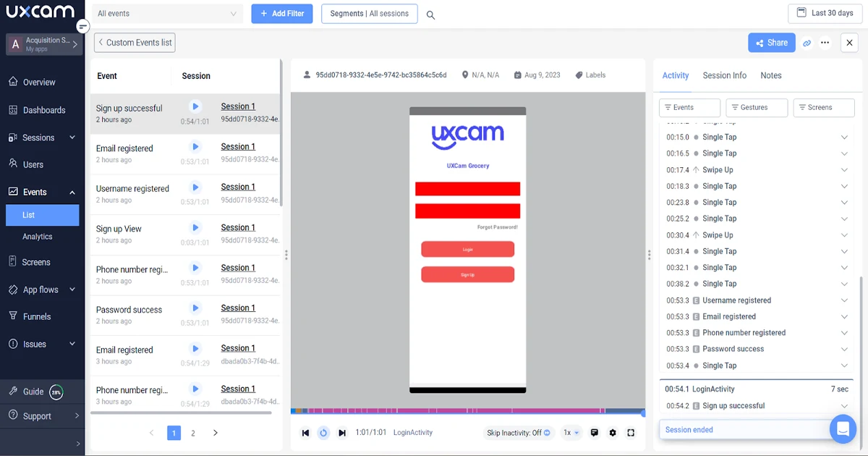Open Support submenu in sidebar

[x=42, y=416]
